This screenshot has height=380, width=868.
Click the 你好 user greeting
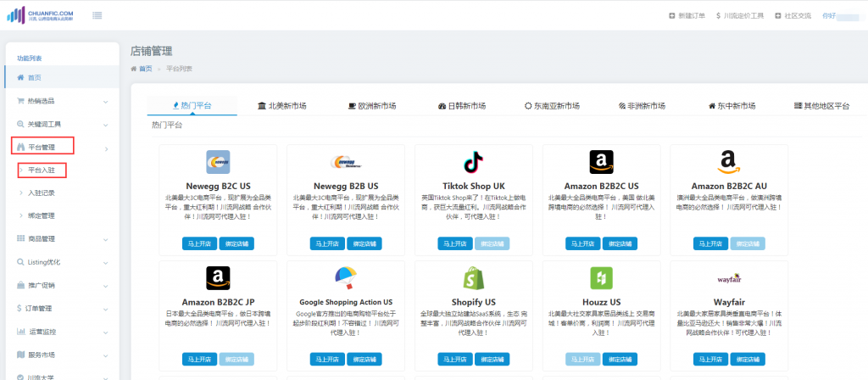tap(829, 16)
